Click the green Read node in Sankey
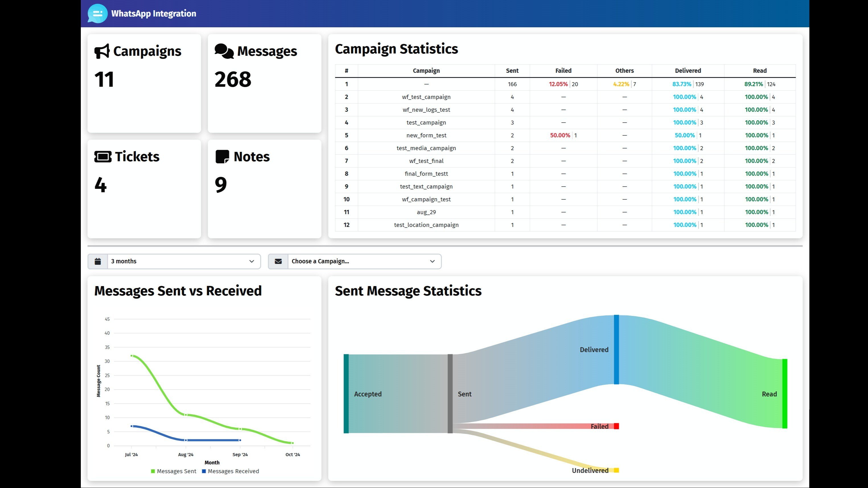Viewport: 868px width, 488px height. click(785, 394)
